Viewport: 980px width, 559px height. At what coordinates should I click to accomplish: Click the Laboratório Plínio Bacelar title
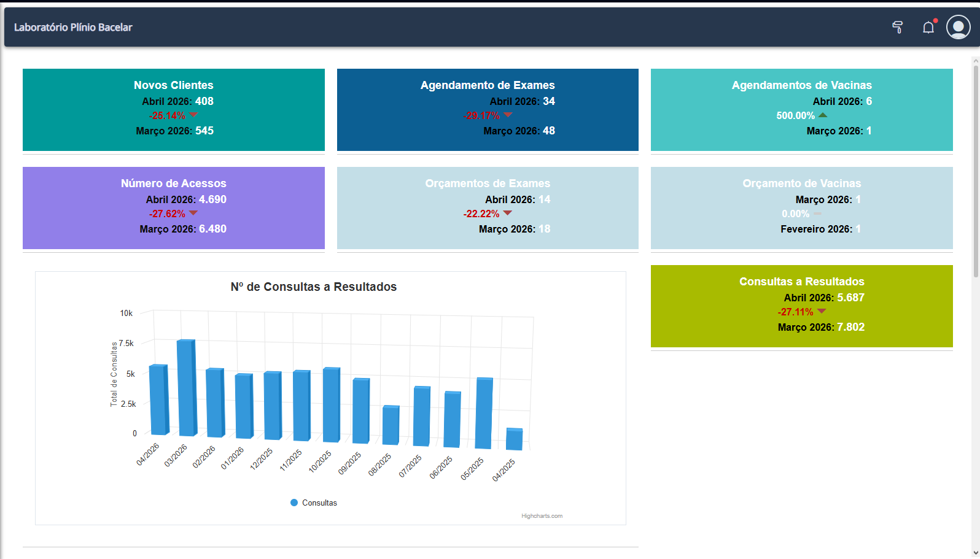tap(73, 27)
